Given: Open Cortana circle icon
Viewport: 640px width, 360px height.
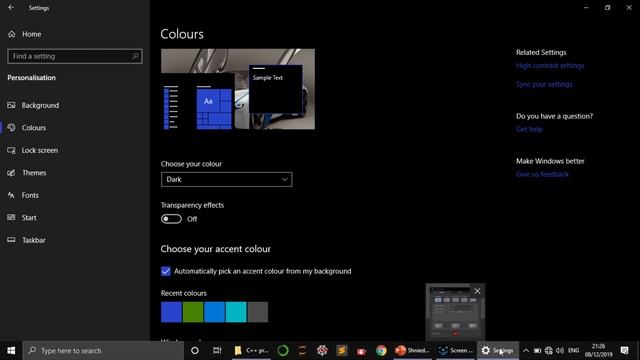Looking at the screenshot, I should tap(195, 351).
